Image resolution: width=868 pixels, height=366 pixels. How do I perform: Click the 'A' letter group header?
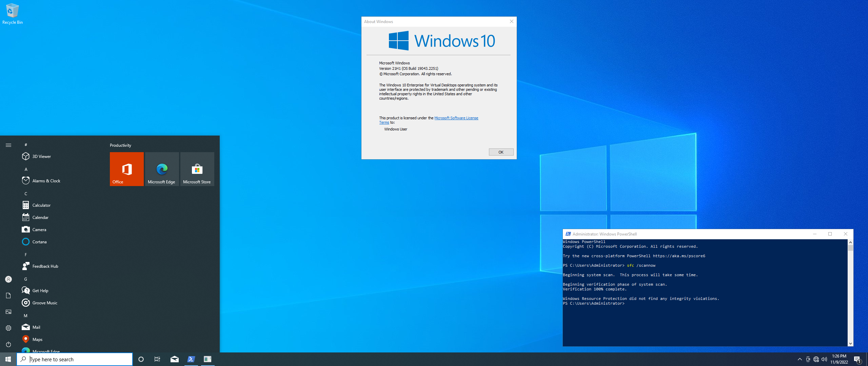(x=26, y=169)
